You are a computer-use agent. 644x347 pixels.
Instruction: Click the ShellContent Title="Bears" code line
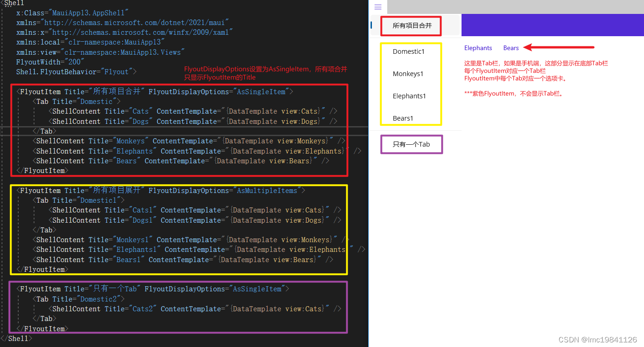click(x=181, y=161)
